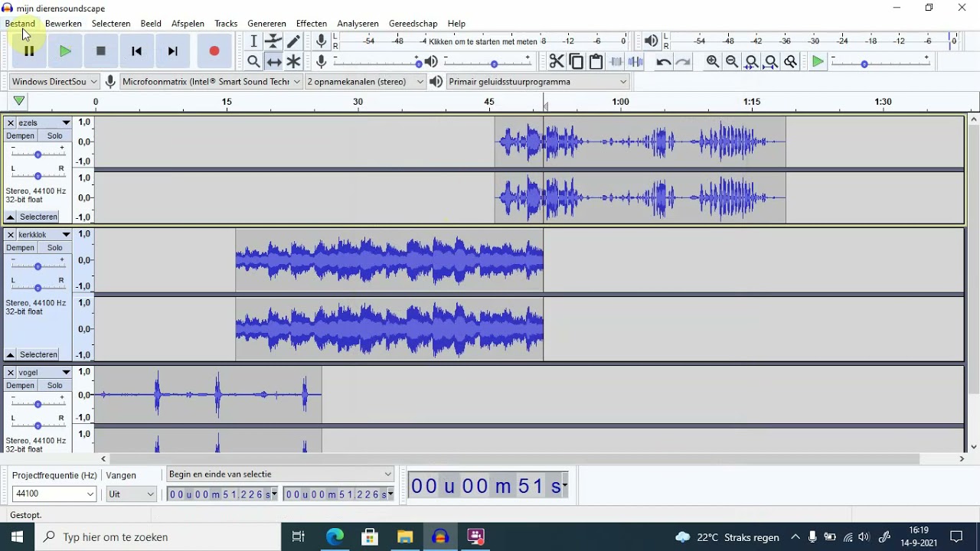Open the Windows DirectSound host dropdown

pos(54,81)
